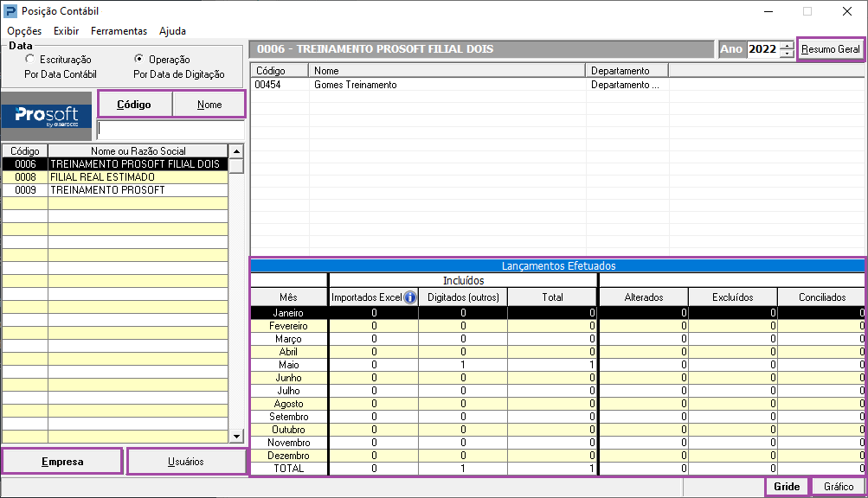Click the Usuários button
This screenshot has height=498, width=868.
(186, 462)
